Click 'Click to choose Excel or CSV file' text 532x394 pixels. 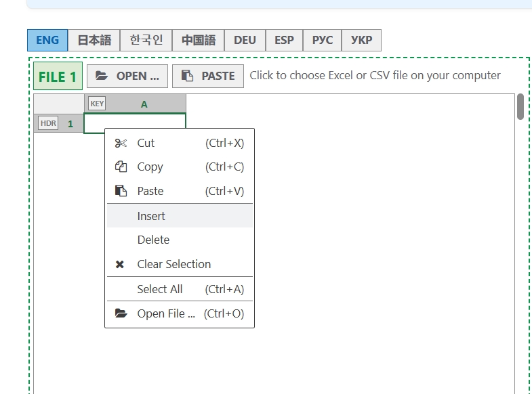(x=375, y=75)
